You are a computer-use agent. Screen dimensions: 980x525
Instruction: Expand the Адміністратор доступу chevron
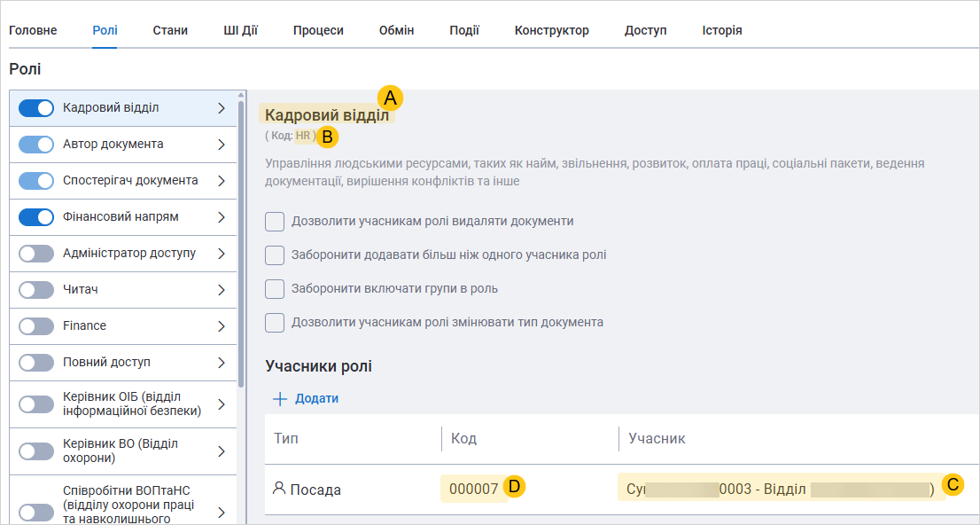point(222,254)
